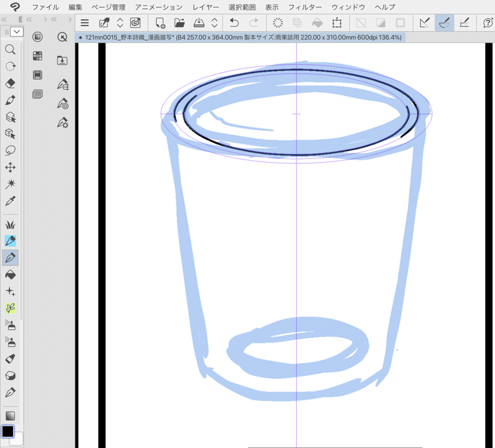Select the Gradient tool
The image size is (495, 448).
(10, 416)
